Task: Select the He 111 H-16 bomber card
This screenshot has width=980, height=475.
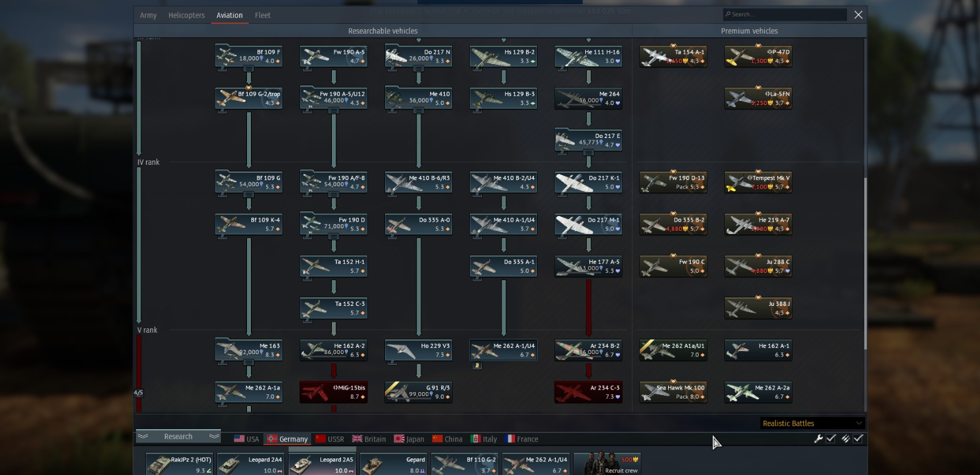Action: coord(588,56)
